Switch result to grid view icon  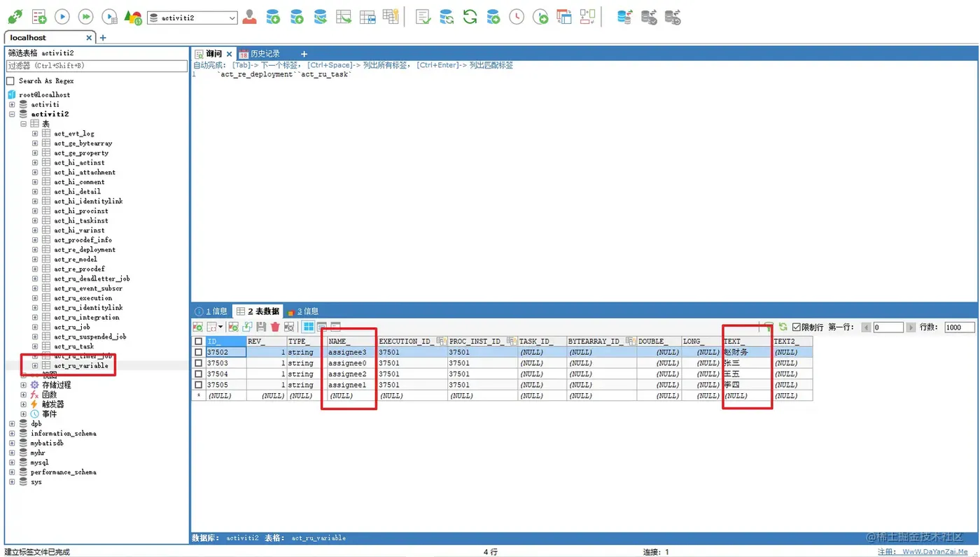pyautogui.click(x=308, y=327)
